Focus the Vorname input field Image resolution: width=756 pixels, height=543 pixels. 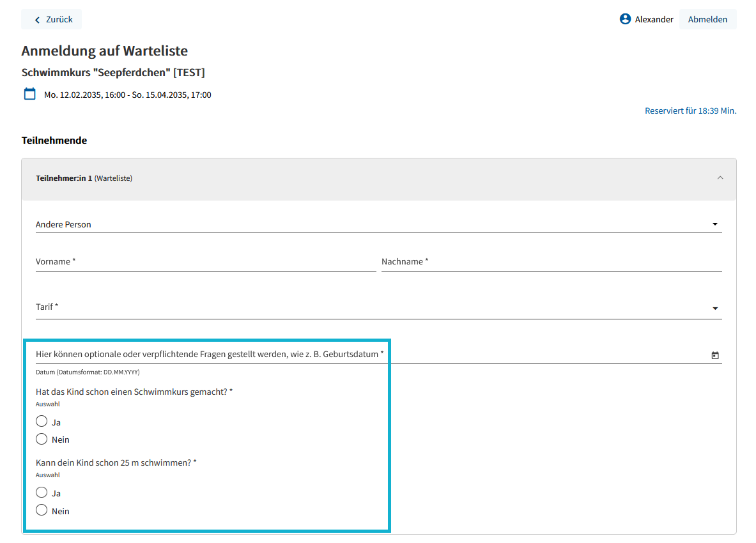click(x=205, y=262)
